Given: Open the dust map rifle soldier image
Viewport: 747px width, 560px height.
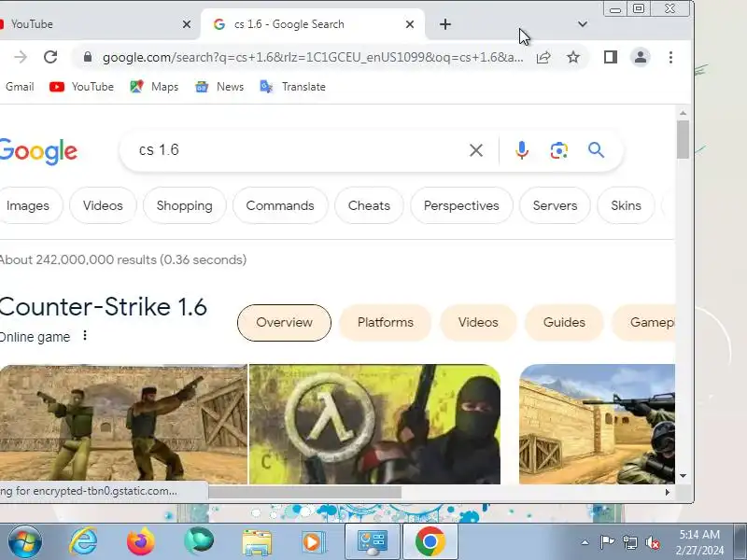Looking at the screenshot, I should 598,425.
